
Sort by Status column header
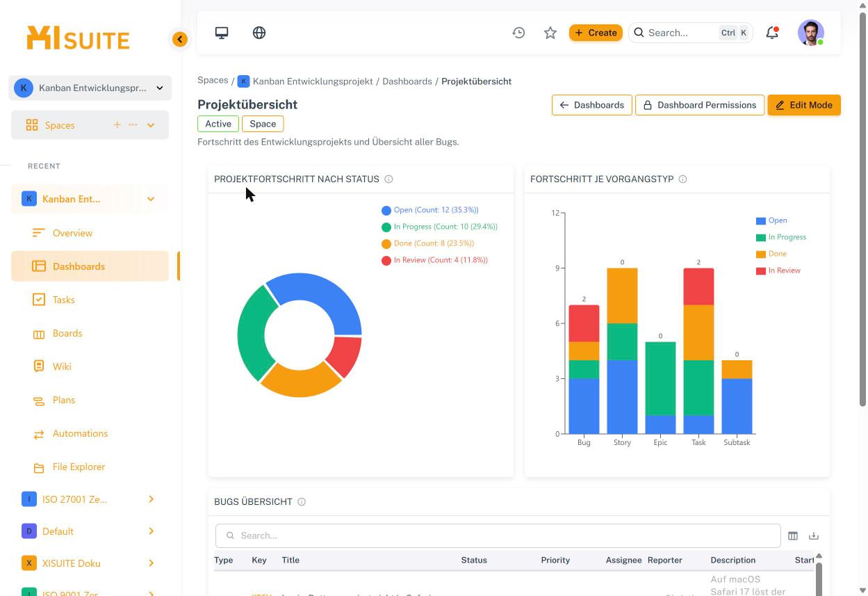[x=474, y=560]
